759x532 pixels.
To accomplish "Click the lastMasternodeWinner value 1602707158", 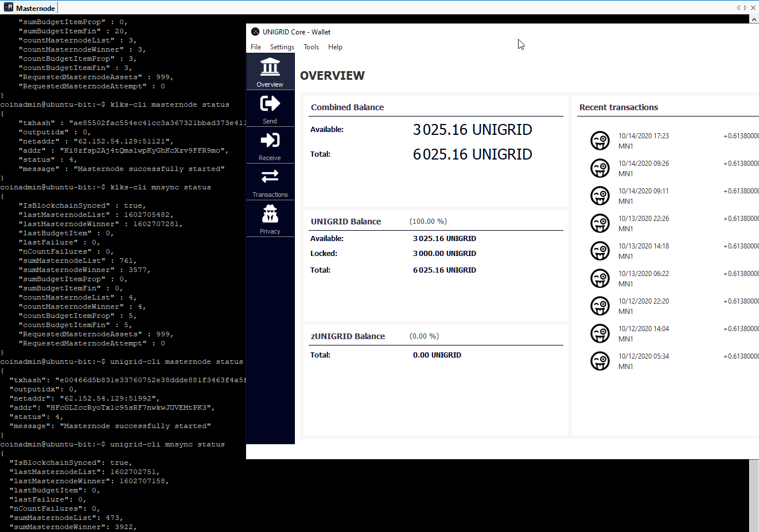I will tap(142, 481).
